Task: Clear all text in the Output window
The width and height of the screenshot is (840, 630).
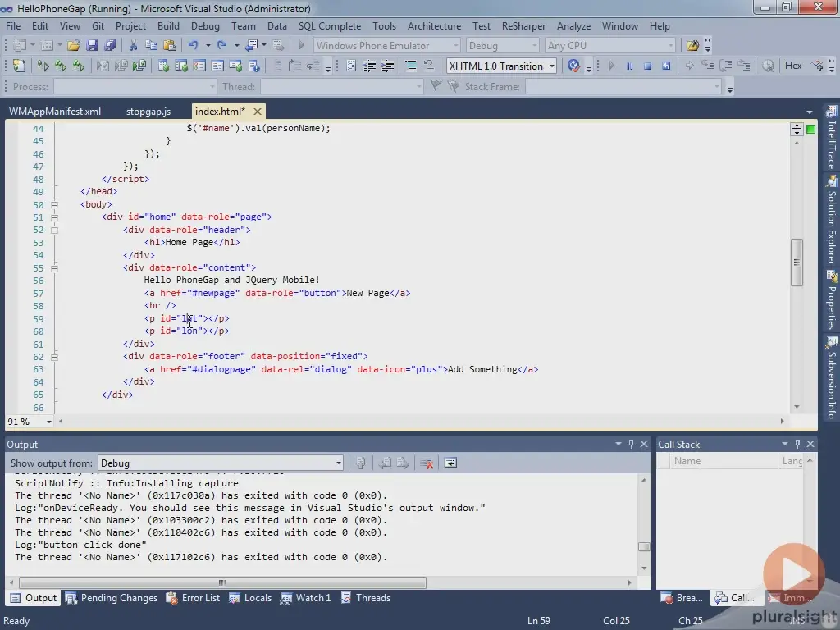Action: pyautogui.click(x=426, y=462)
